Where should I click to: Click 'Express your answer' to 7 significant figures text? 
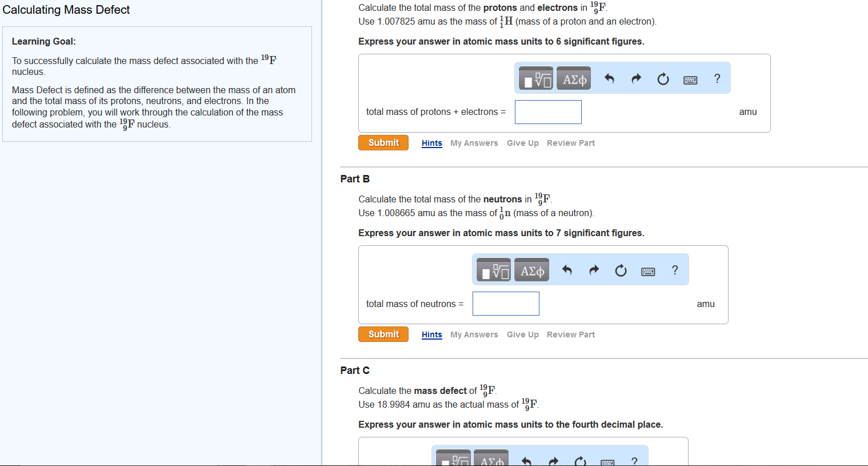[501, 233]
